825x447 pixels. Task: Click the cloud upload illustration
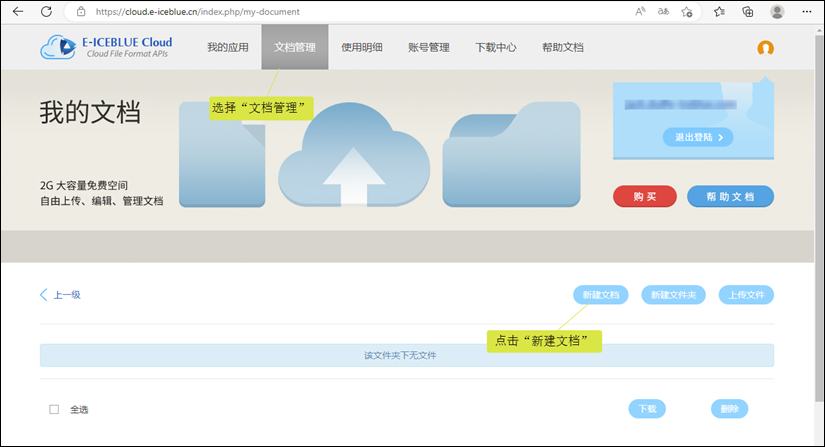coord(354,154)
